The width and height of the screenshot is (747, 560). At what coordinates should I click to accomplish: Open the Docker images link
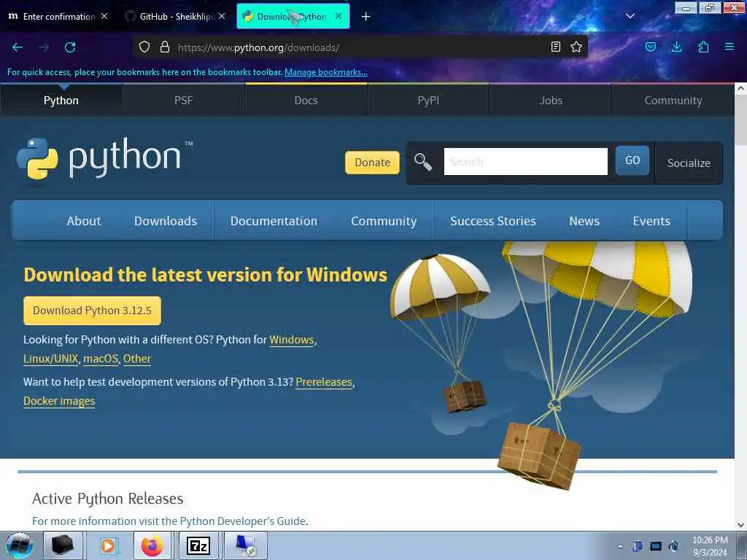click(59, 402)
